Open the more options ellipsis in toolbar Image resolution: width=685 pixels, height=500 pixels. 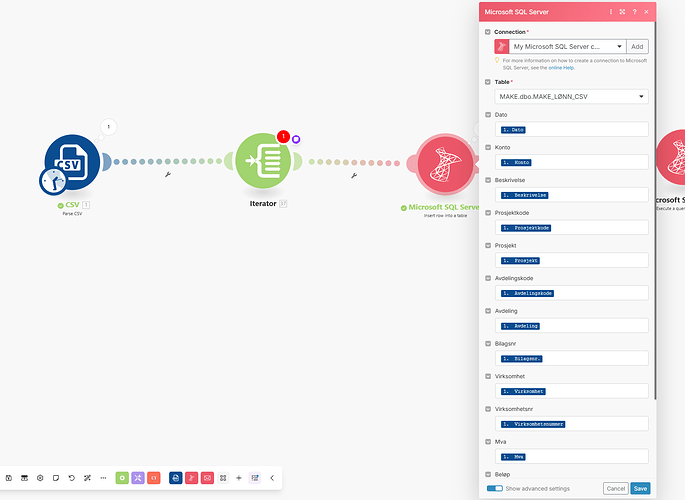click(x=103, y=478)
